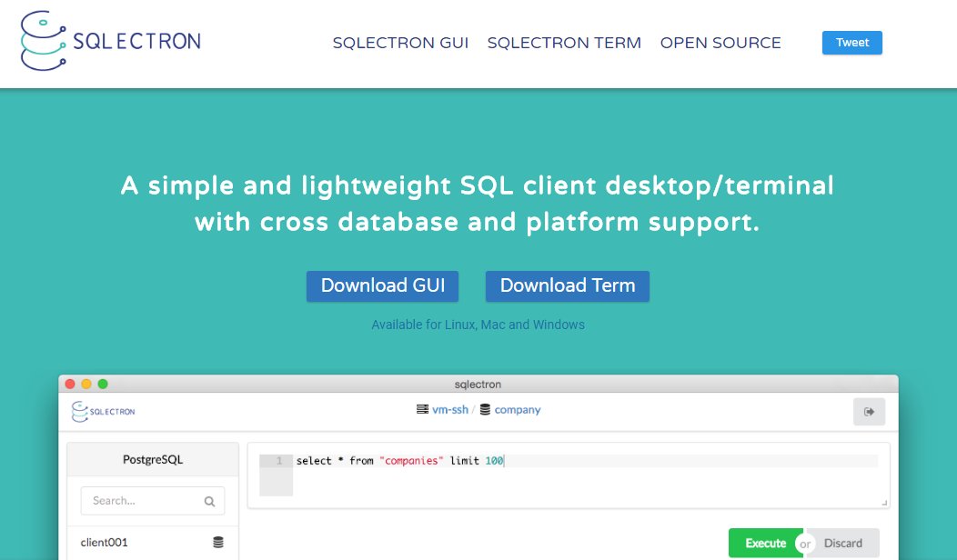Click the disconnect/logout icon button

tap(869, 412)
